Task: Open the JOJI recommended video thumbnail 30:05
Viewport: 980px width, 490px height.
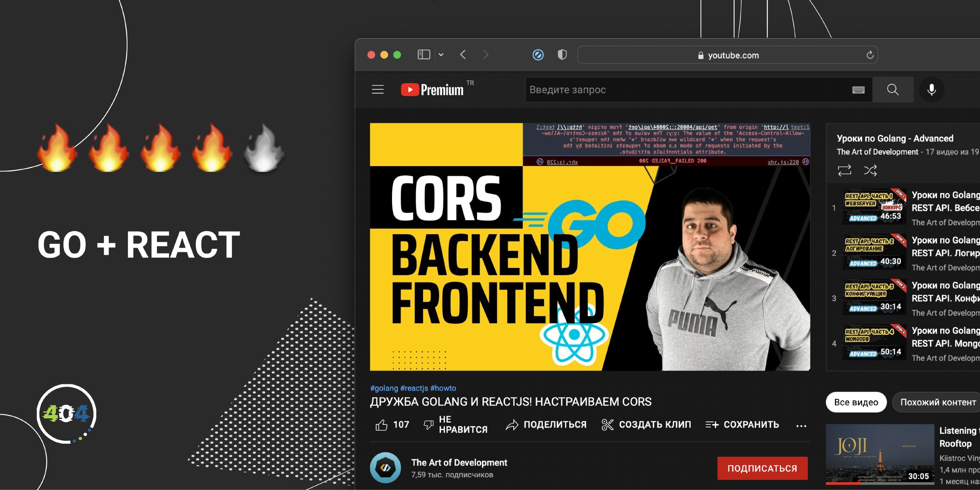Action: tap(880, 454)
